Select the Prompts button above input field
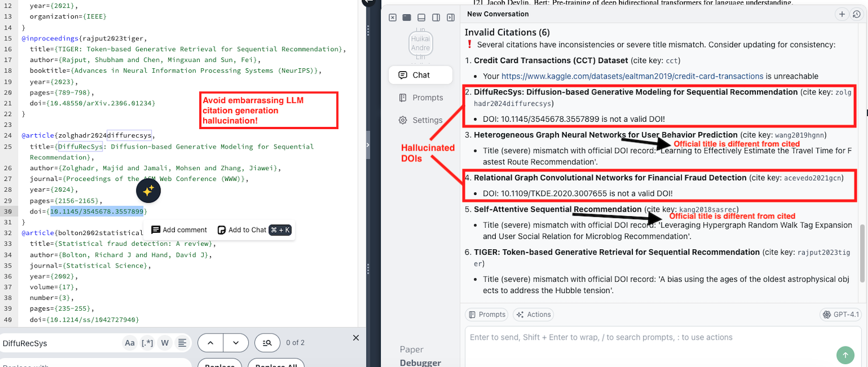The image size is (868, 367). pos(486,314)
